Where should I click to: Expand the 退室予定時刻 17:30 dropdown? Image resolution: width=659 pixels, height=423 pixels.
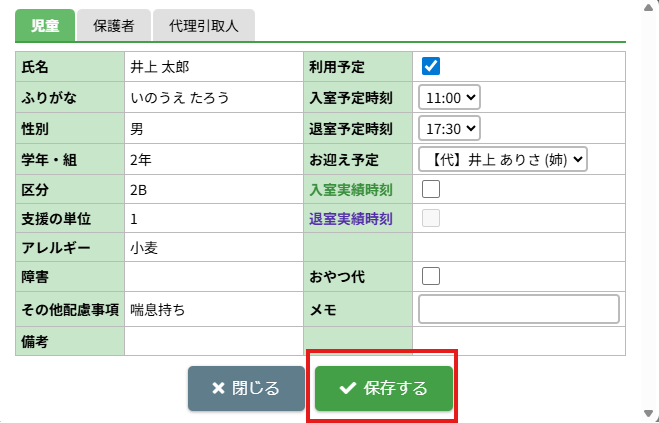click(x=450, y=128)
